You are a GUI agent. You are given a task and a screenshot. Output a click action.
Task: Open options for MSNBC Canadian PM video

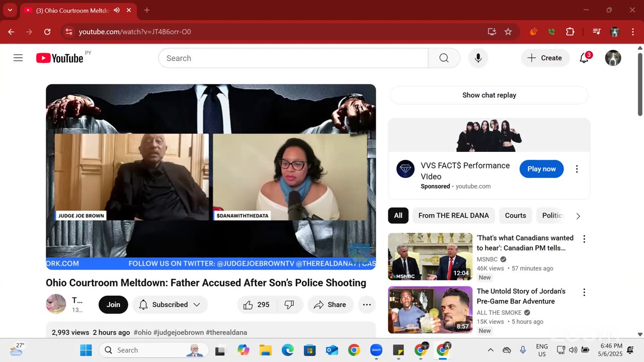tap(584, 239)
